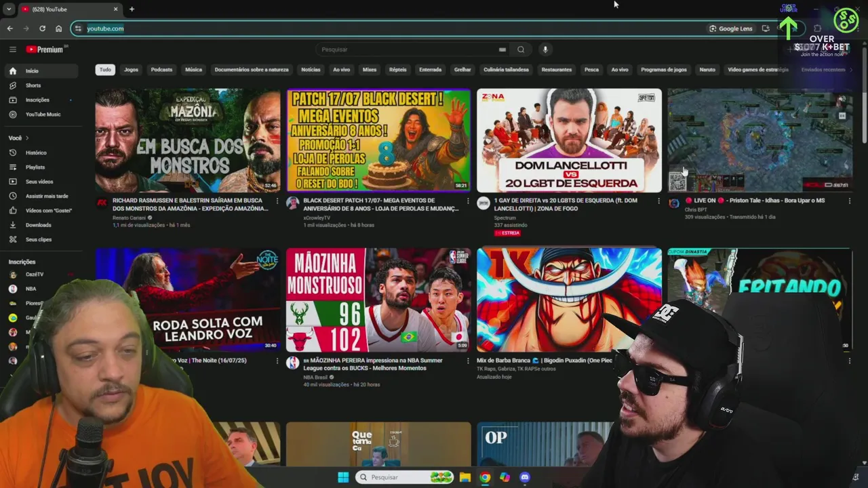The image size is (868, 488).
Task: Open options menu for Mãozinha Pereira video
Action: click(467, 361)
